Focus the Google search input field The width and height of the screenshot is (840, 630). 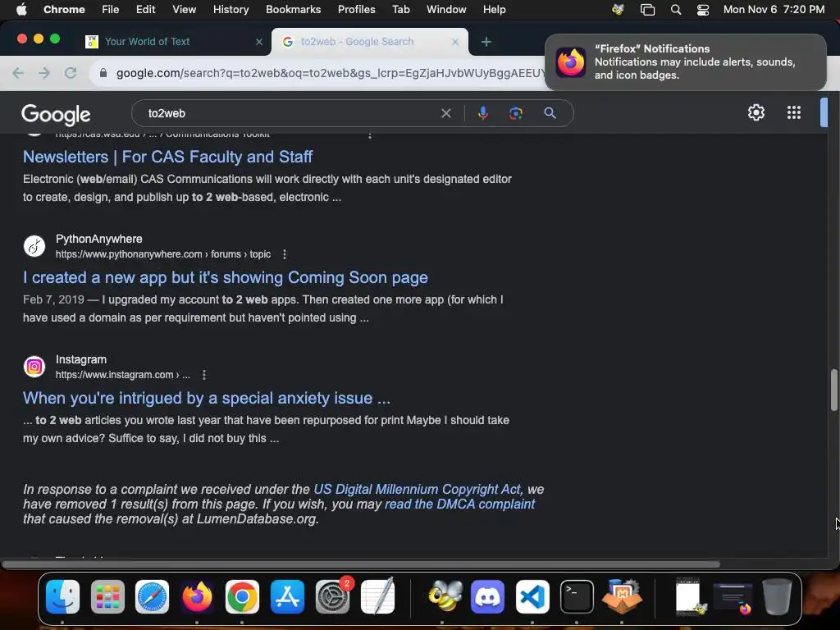click(290, 113)
